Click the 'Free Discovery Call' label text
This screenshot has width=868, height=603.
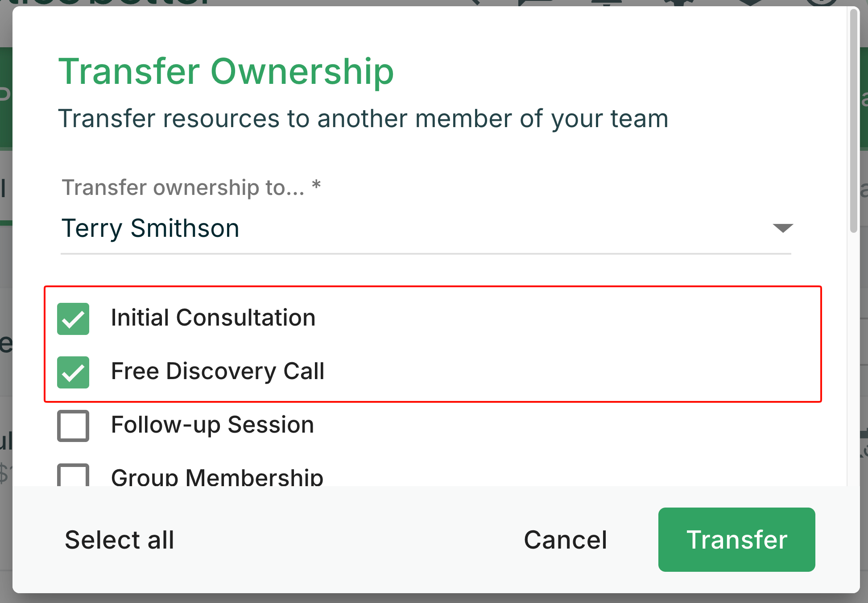click(x=218, y=372)
